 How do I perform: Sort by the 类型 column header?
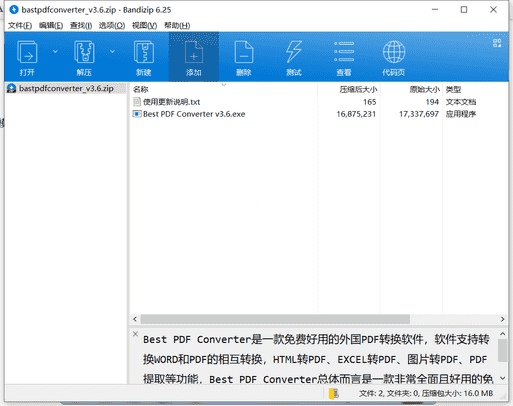tap(453, 89)
